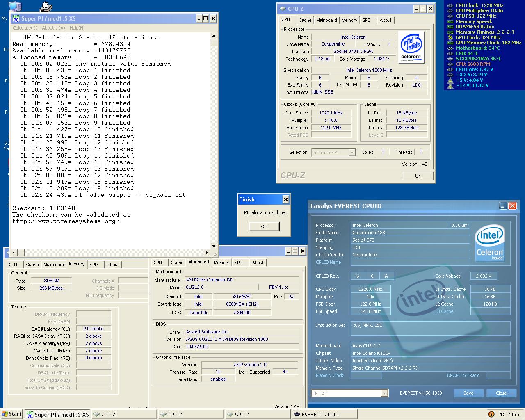
Task: Click EVEREST CPUID taskbar button
Action: (x=324, y=414)
